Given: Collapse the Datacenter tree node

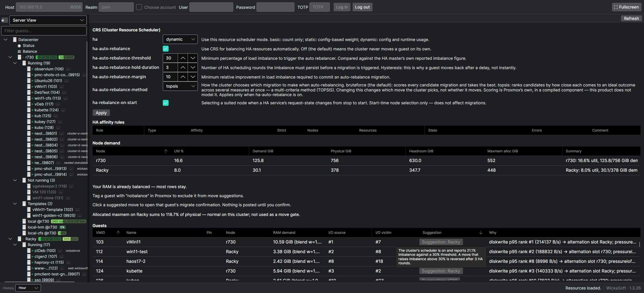Looking at the screenshot, I should (x=6, y=40).
